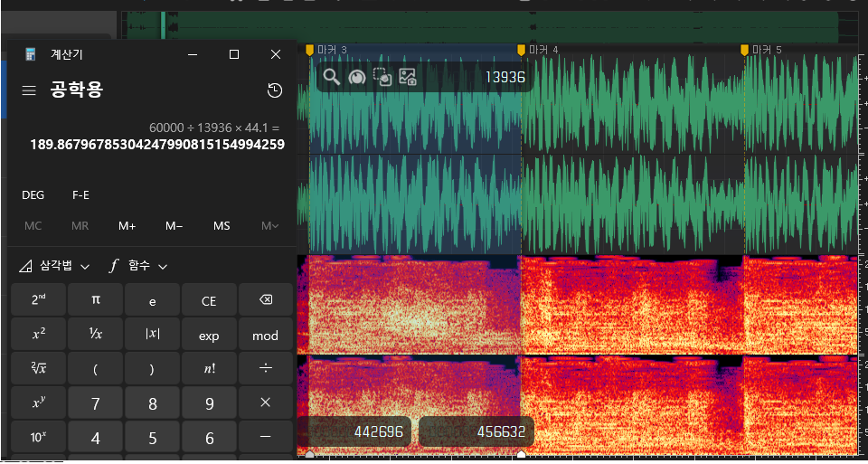The width and height of the screenshot is (868, 464).
Task: Click the 마커 5 marker flag
Action: pyautogui.click(x=744, y=51)
